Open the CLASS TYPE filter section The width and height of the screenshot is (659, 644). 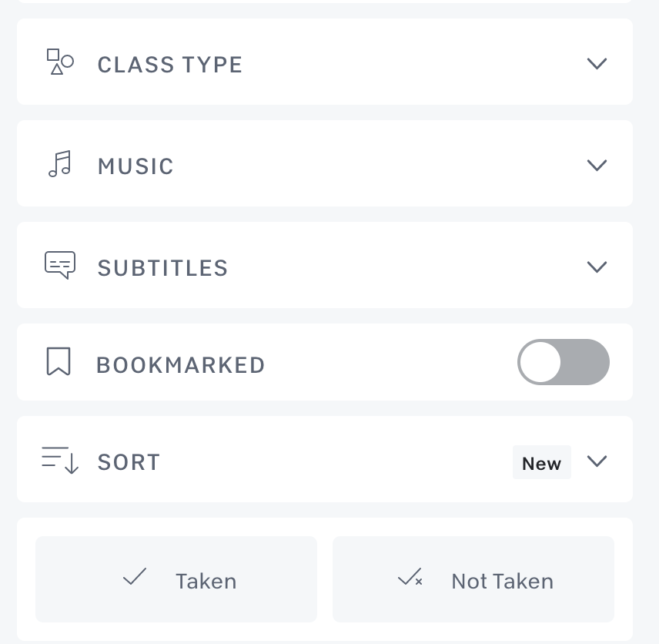pyautogui.click(x=170, y=65)
